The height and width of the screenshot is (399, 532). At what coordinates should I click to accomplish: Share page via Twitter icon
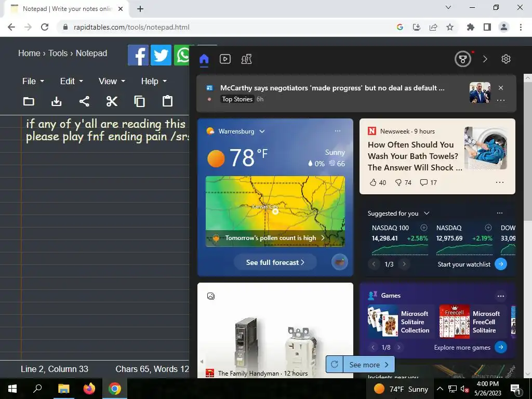[161, 55]
